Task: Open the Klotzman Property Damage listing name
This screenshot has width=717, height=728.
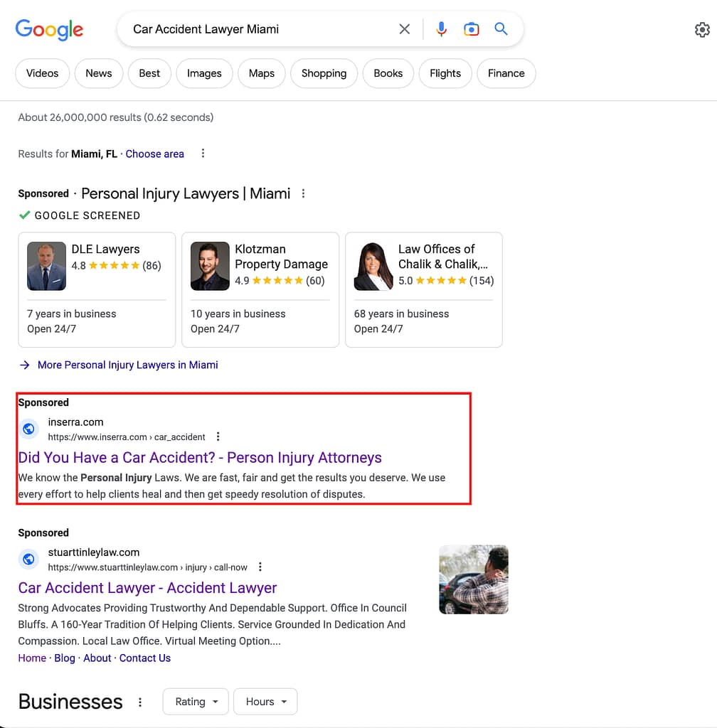Action: 281,256
